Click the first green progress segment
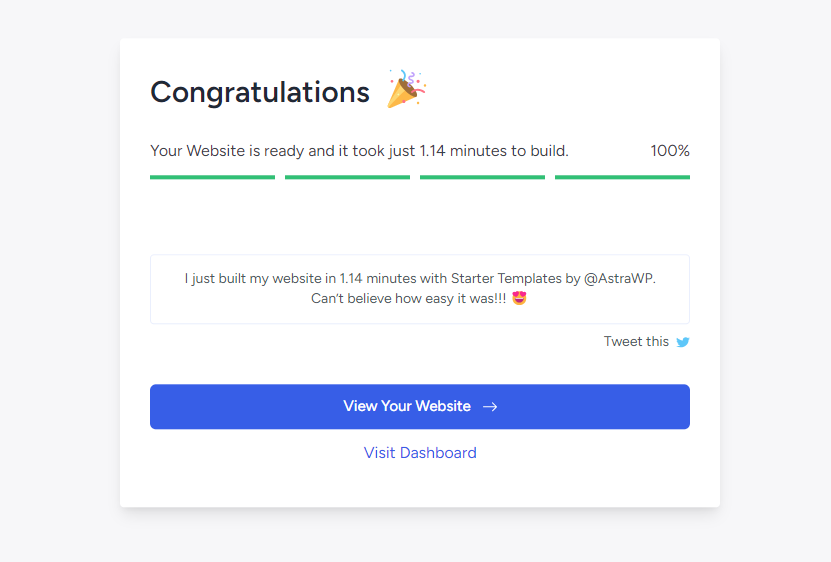This screenshot has height=562, width=831. [x=213, y=177]
